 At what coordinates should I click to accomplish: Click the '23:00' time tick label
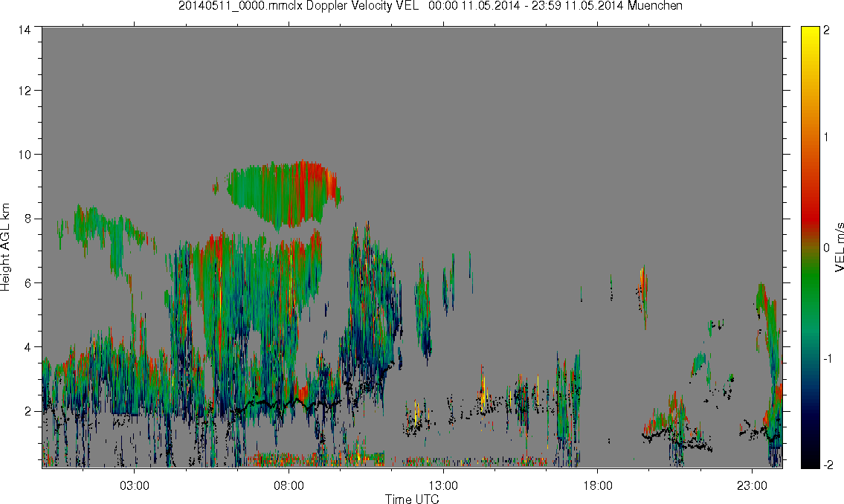pos(752,485)
